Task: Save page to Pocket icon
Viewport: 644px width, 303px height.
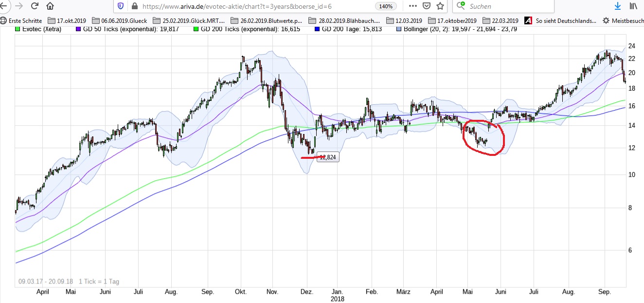Action: pos(426,6)
